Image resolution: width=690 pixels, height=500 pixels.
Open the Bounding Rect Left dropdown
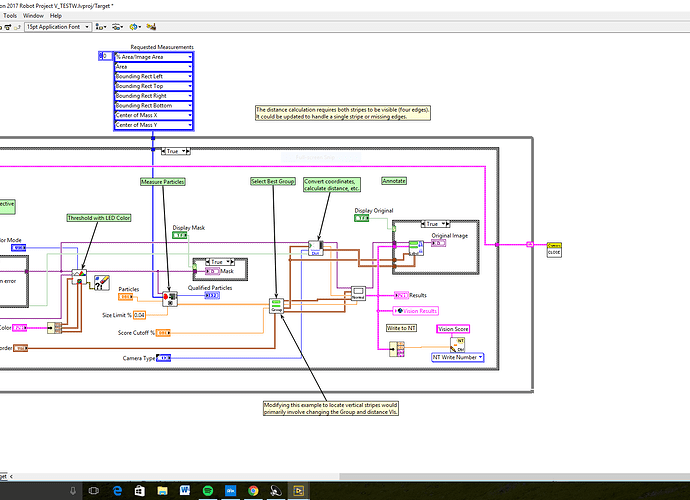(153, 76)
